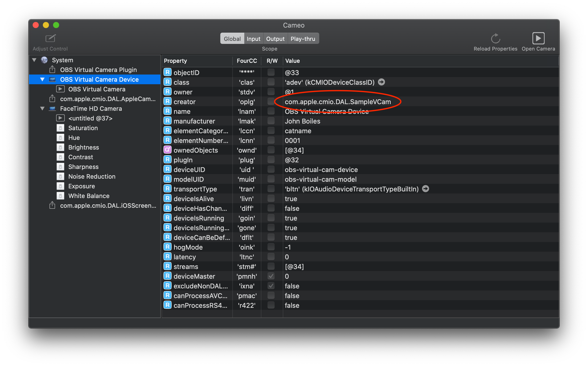Click the Sharpness control icon
This screenshot has width=588, height=366.
point(60,167)
